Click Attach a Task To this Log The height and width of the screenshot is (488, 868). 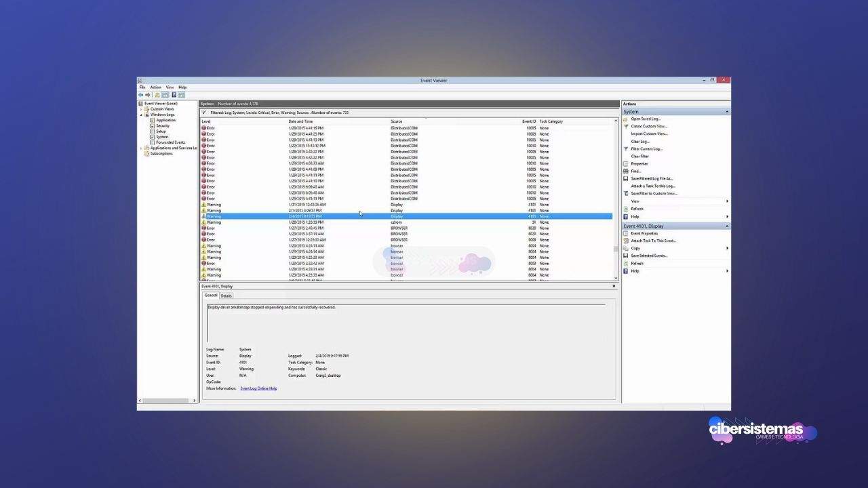(652, 186)
